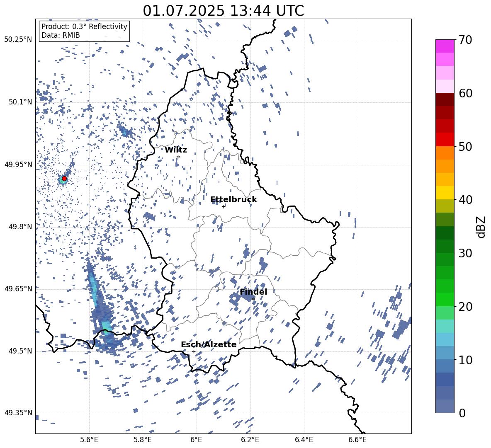491x448 pixels.
Task: Click the cyan colorbar swatch below 20
Action: 445,326
